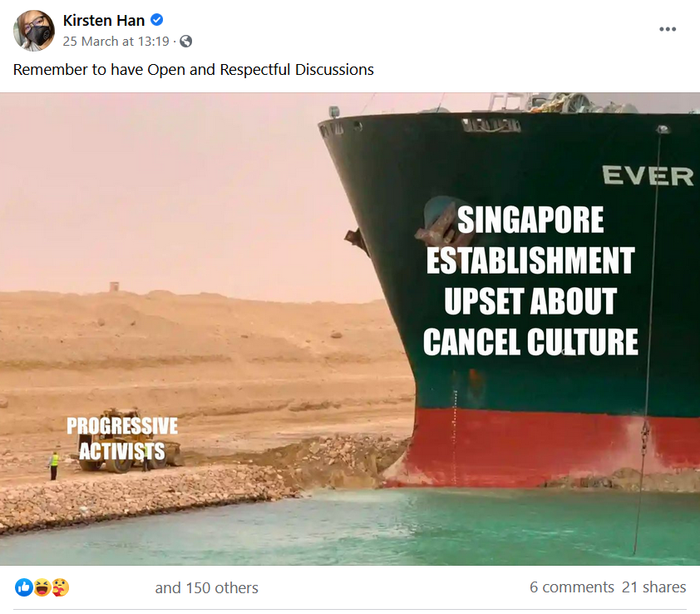
Task: Click the blue verified badge icon
Action: pyautogui.click(x=156, y=20)
